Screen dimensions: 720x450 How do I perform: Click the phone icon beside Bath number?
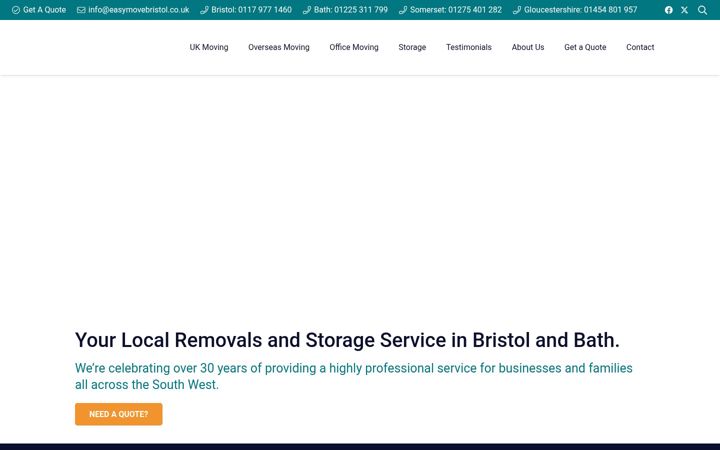point(307,10)
